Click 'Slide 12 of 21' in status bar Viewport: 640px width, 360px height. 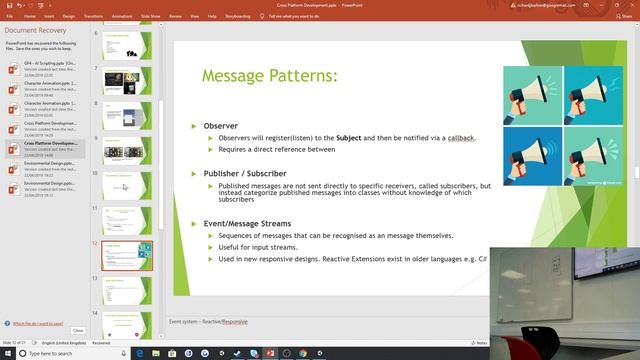click(14, 343)
